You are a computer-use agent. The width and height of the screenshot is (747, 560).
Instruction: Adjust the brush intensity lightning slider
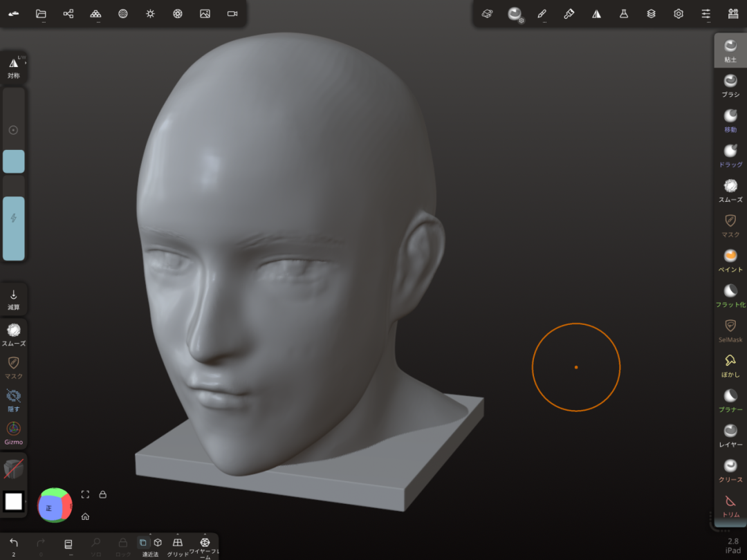tap(13, 218)
